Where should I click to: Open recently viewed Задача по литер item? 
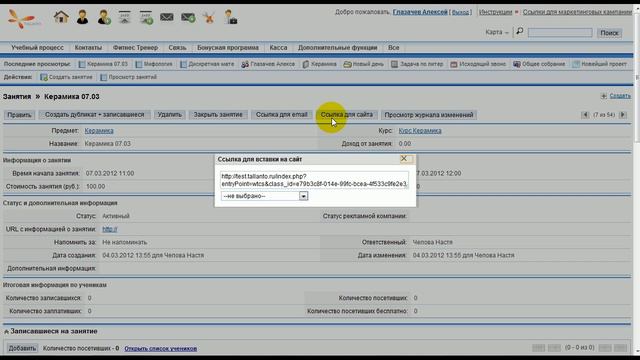point(417,64)
